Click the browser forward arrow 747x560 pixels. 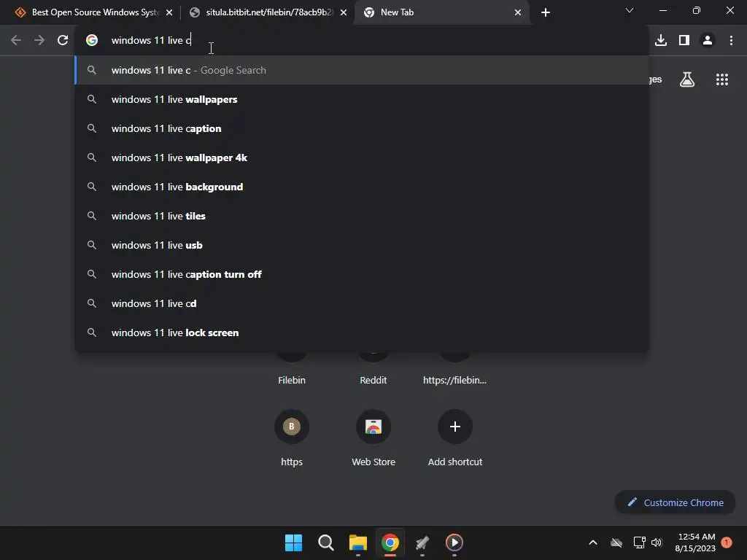pos(39,40)
